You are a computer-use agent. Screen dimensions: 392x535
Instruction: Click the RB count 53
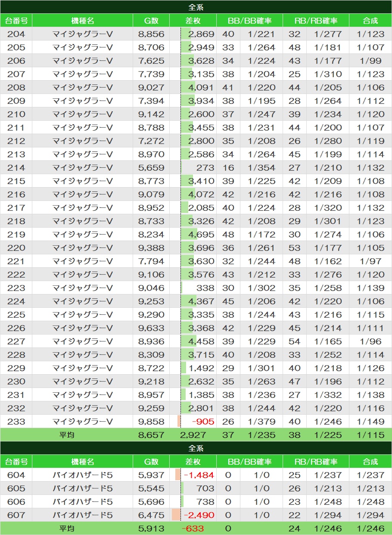tap(295, 248)
